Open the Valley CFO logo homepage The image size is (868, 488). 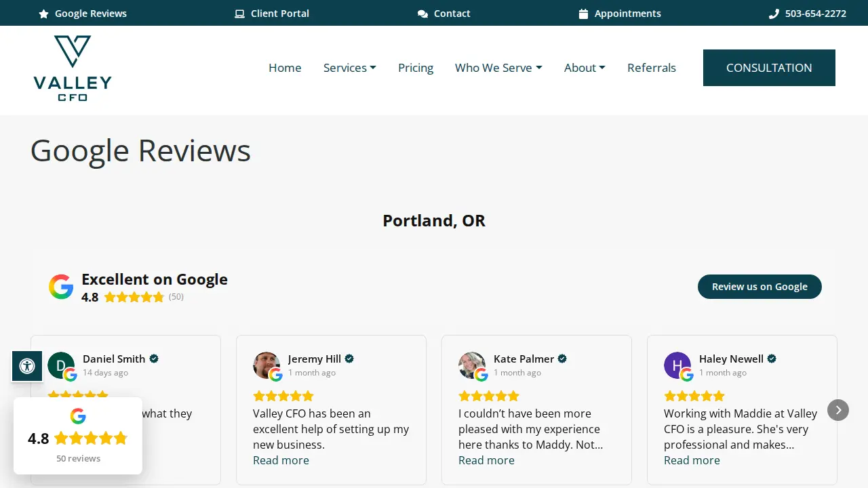73,68
